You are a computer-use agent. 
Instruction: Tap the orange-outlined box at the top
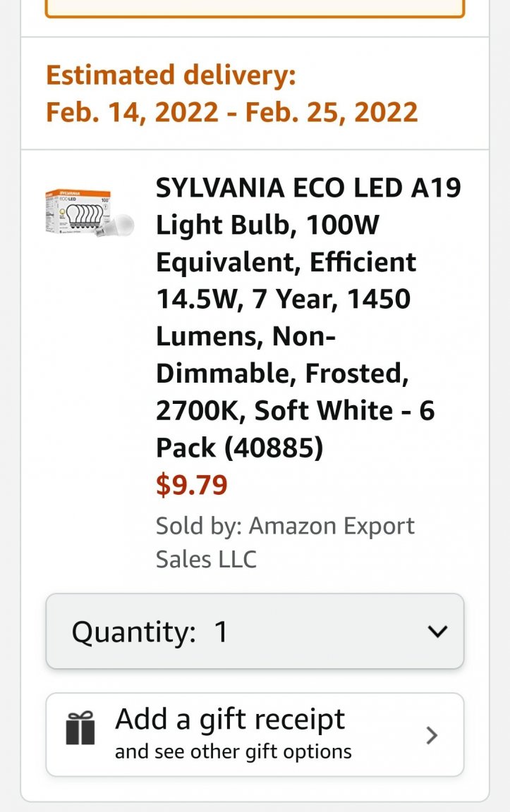[x=255, y=8]
